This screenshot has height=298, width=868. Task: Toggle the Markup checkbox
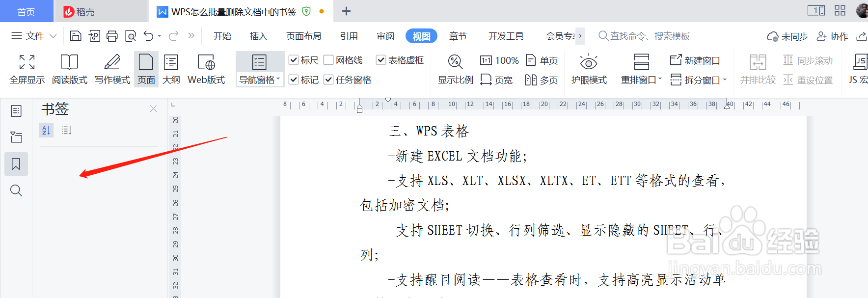(303, 80)
